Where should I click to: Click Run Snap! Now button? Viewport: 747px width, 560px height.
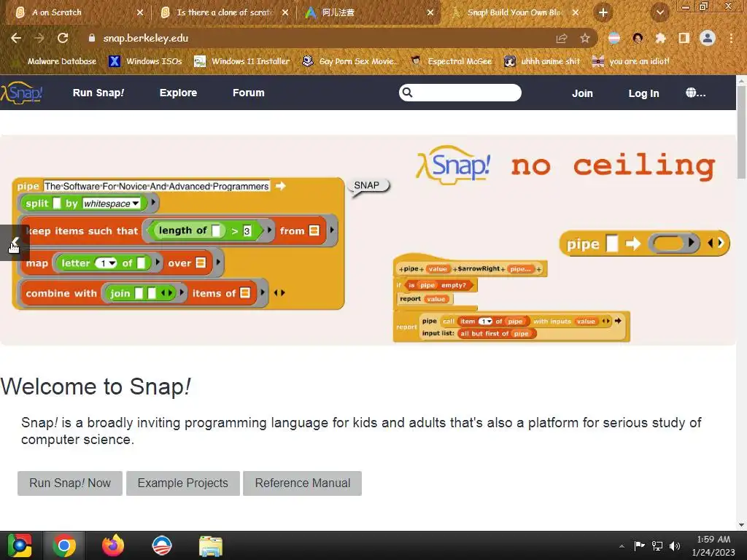tap(70, 483)
